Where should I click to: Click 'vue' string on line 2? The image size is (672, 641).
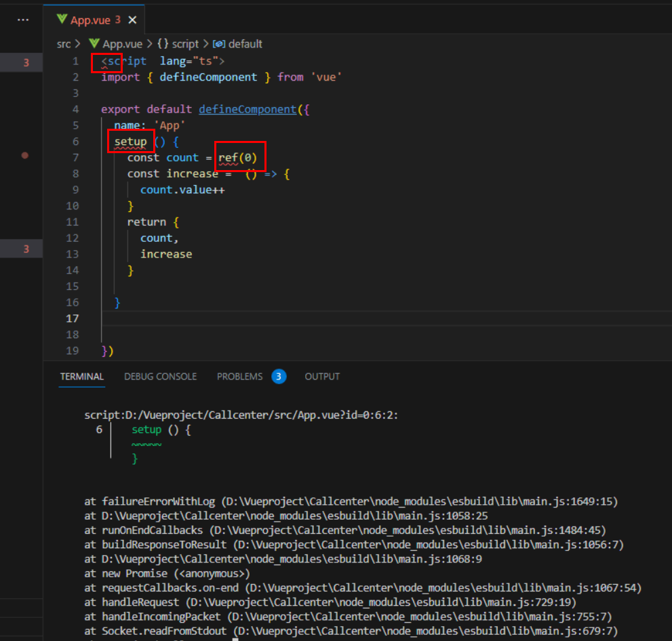[327, 77]
